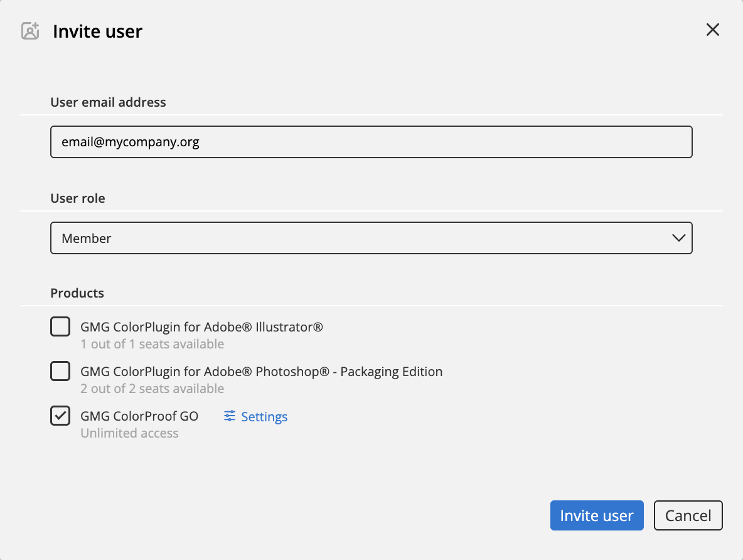Open the User role dropdown

click(x=371, y=238)
